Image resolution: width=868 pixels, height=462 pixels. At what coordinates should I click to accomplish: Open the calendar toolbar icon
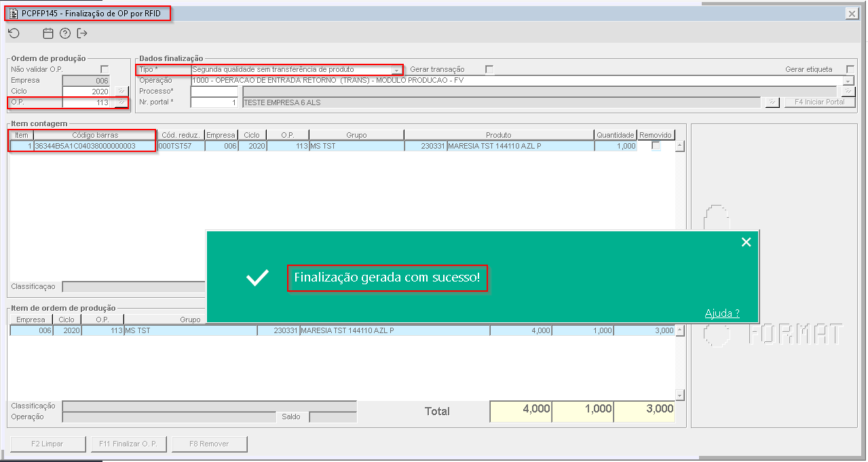pos(48,33)
